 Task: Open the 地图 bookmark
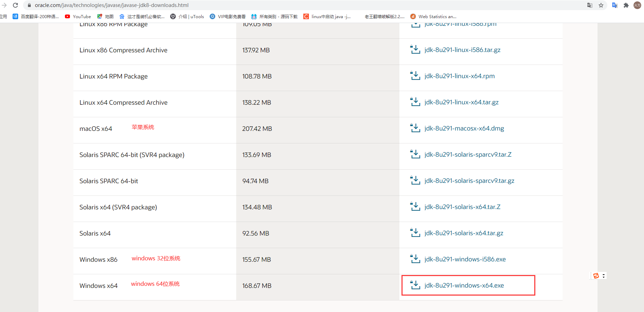pyautogui.click(x=105, y=16)
